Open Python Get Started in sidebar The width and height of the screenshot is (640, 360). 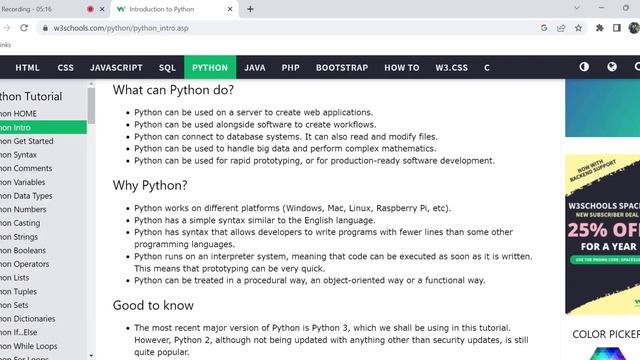(43, 141)
